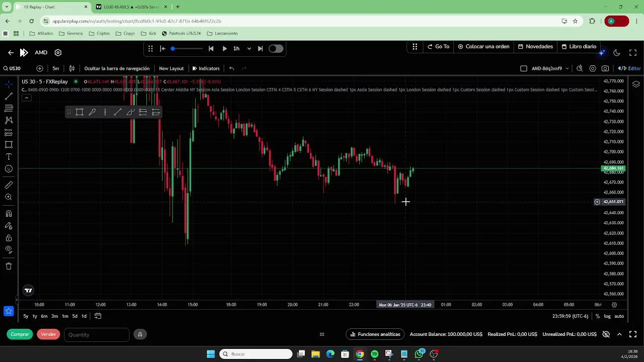Open the Novedades menu item
The width and height of the screenshot is (644, 362).
pos(535,47)
